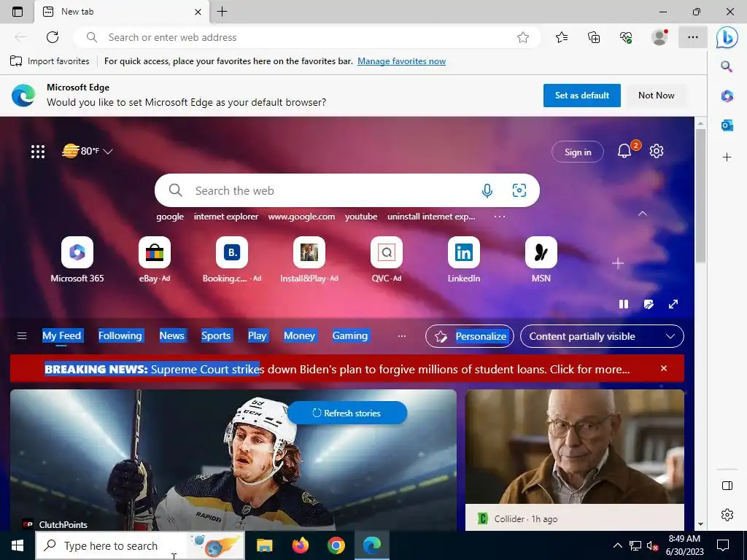
Task: Open Microsoft 365 sidebar icon
Action: pos(727,96)
